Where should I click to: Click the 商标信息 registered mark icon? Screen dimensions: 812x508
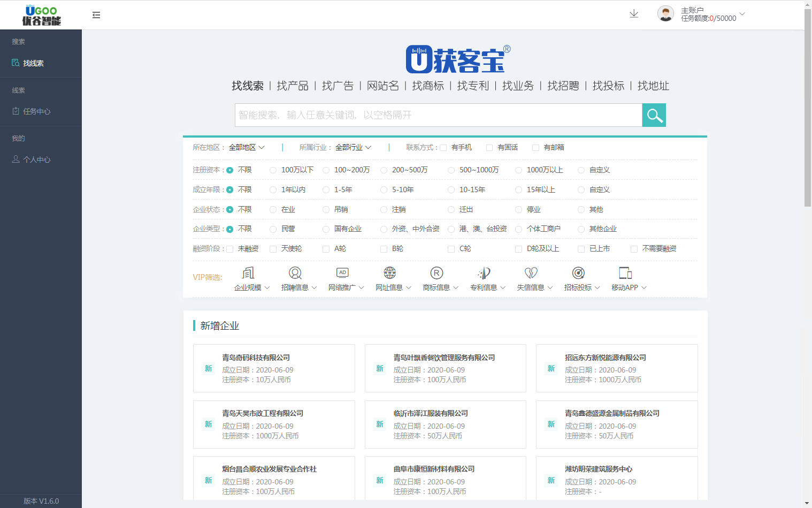pos(437,273)
